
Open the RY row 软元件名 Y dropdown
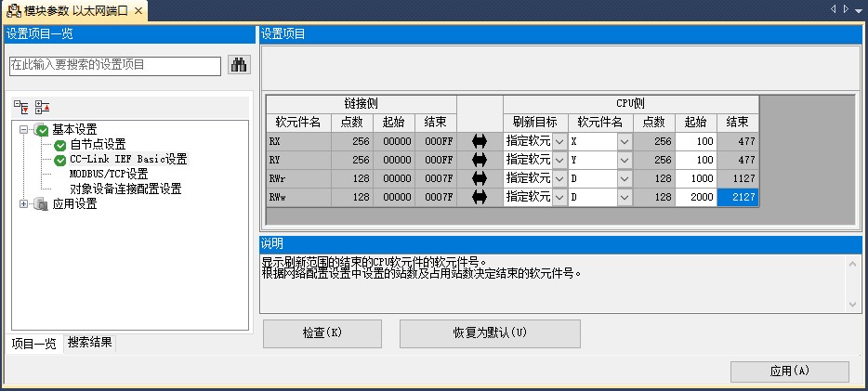click(625, 161)
